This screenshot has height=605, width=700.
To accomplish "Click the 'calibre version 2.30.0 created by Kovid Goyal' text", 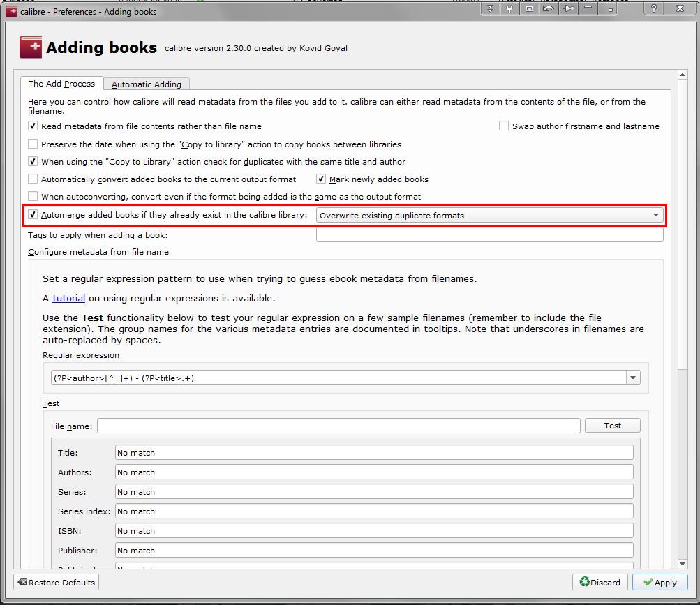I will pyautogui.click(x=256, y=47).
